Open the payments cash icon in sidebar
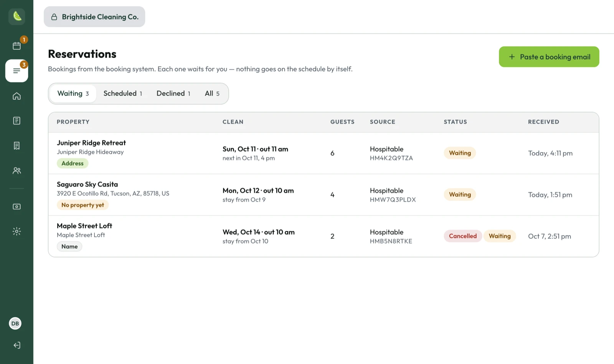The width and height of the screenshot is (614, 364). tap(17, 206)
